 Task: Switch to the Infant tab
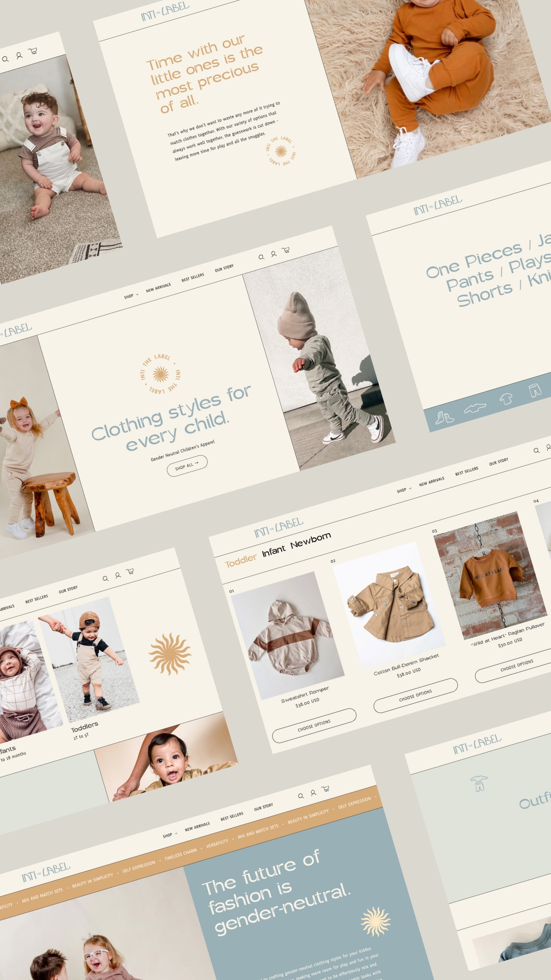(x=274, y=551)
